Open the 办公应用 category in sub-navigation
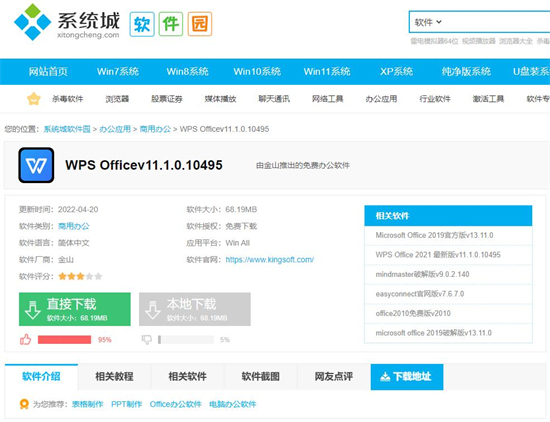This screenshot has height=422, width=550. pos(381,99)
